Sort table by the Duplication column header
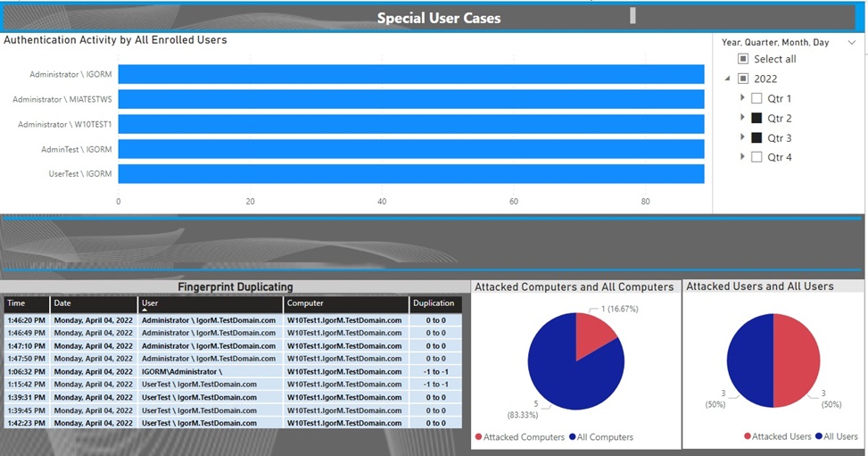 coord(434,303)
